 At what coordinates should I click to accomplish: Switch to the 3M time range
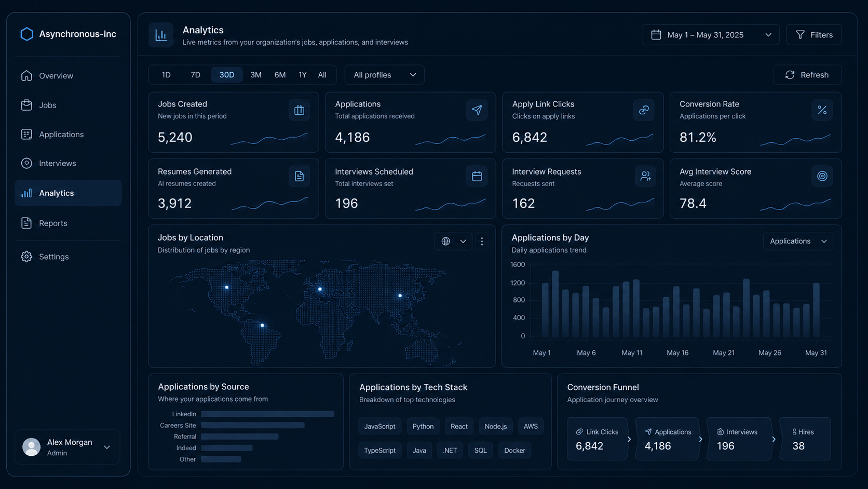[x=256, y=75]
